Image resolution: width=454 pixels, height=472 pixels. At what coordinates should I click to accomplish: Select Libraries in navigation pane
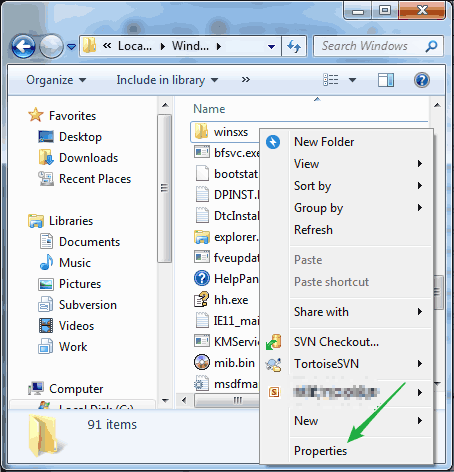pos(60,221)
